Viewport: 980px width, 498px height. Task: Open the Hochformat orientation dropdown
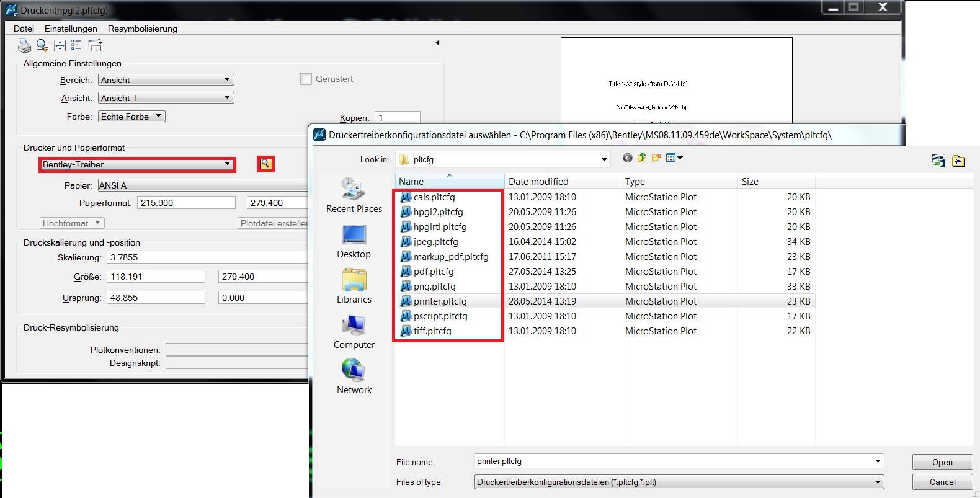pyautogui.click(x=72, y=223)
